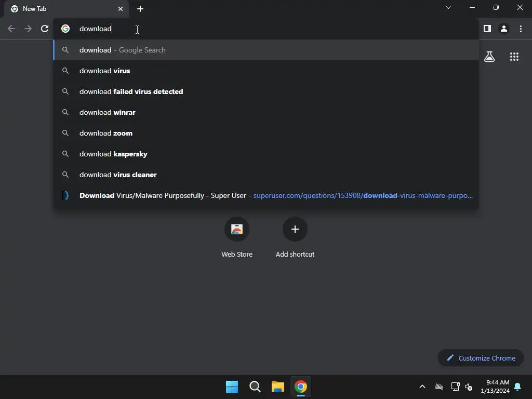Open the profile avatar menu
The width and height of the screenshot is (532, 399).
click(x=504, y=29)
